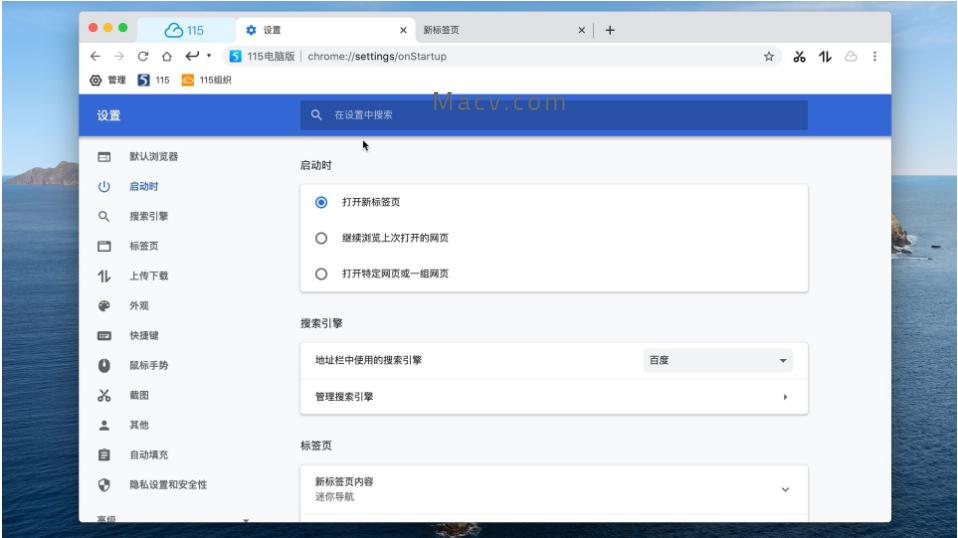Image resolution: width=958 pixels, height=538 pixels.
Task: Click the cloud icon in toolbar
Action: (851, 56)
